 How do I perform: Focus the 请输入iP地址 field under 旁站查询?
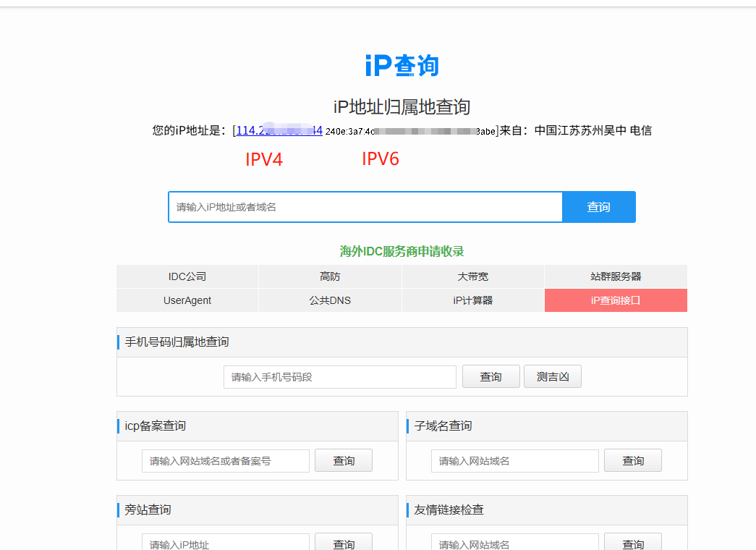pos(225,543)
